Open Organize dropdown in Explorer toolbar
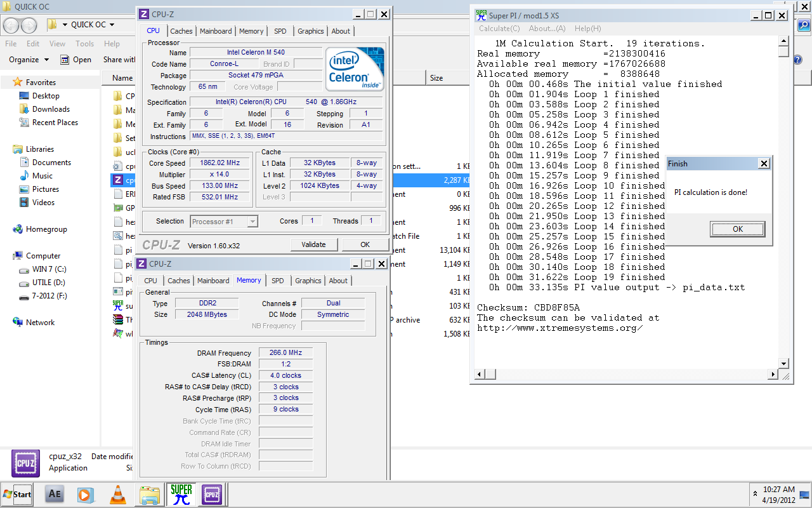This screenshot has width=812, height=508. (x=29, y=60)
